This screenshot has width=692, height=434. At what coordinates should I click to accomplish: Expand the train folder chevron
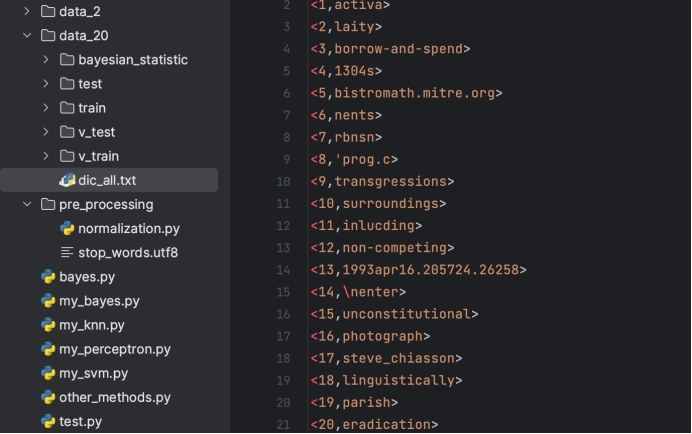(46, 108)
